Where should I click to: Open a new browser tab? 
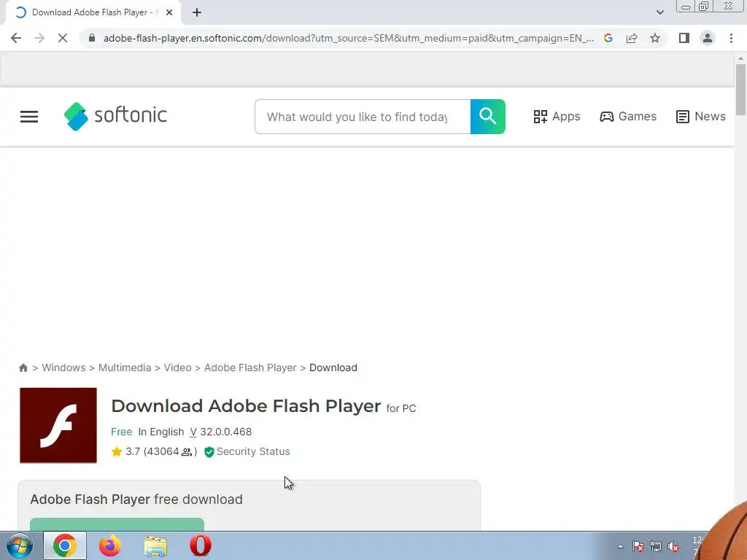pyautogui.click(x=197, y=12)
